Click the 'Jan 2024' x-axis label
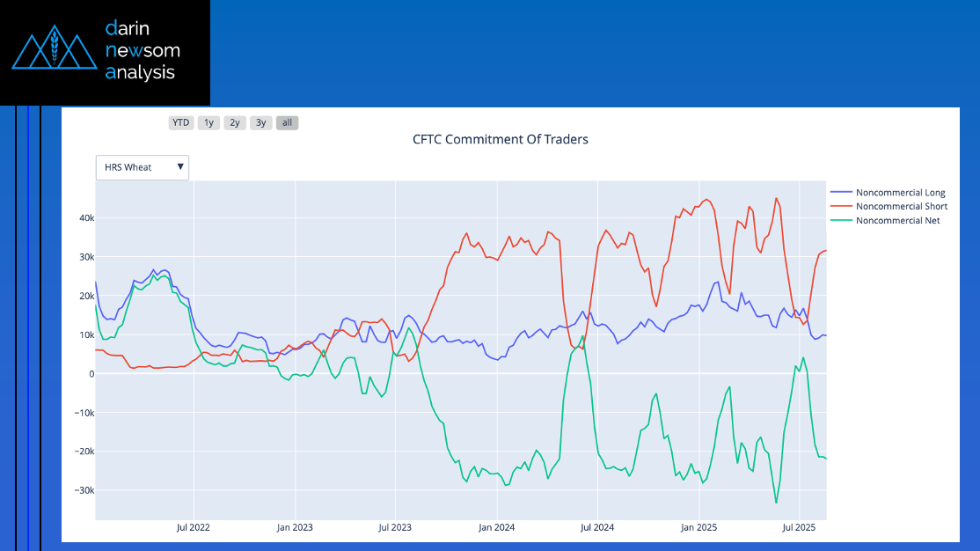The image size is (980, 551). [x=496, y=528]
